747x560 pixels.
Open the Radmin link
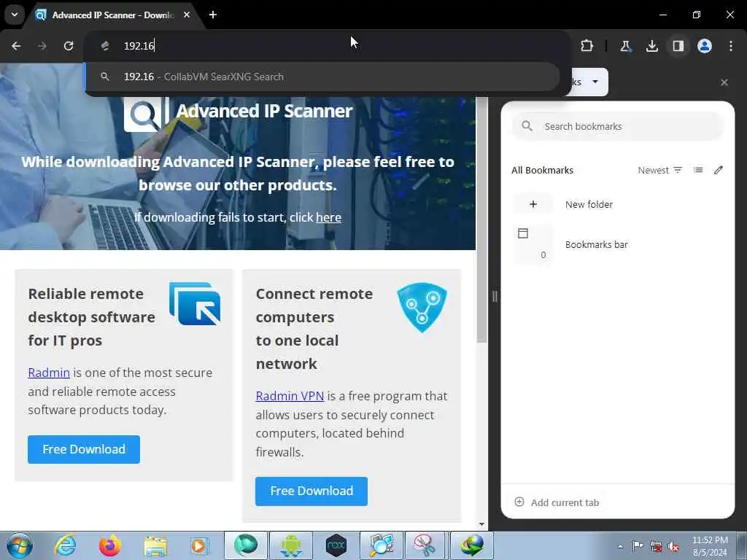pyautogui.click(x=49, y=373)
